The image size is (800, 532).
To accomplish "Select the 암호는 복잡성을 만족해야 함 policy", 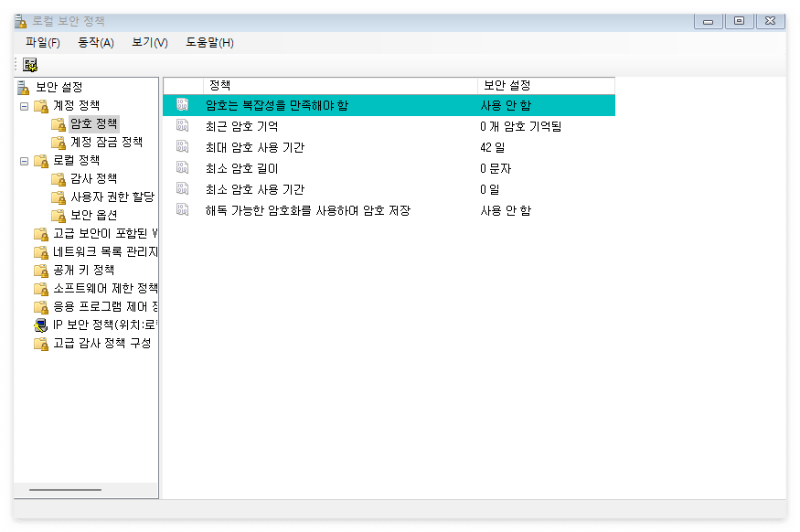I will coord(389,105).
